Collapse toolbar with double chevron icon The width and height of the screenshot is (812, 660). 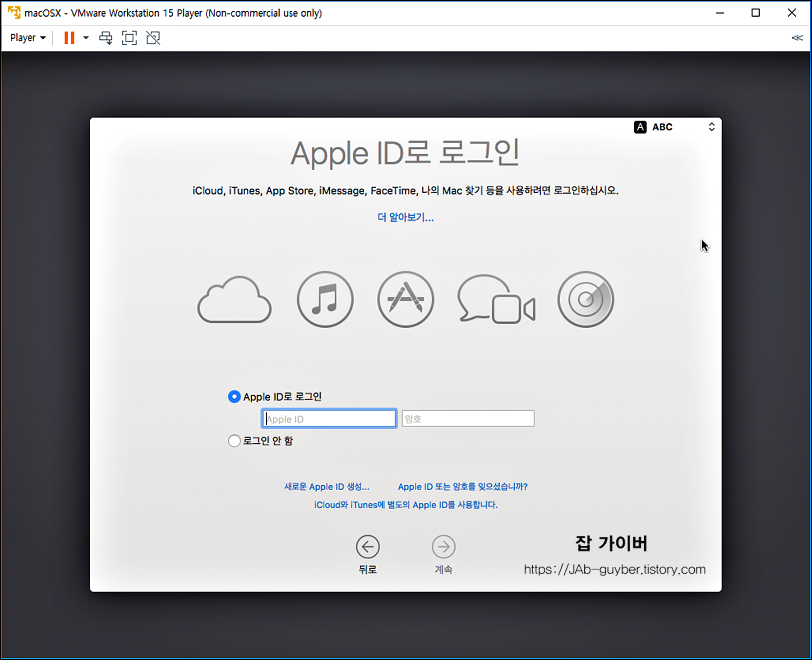coord(797,38)
